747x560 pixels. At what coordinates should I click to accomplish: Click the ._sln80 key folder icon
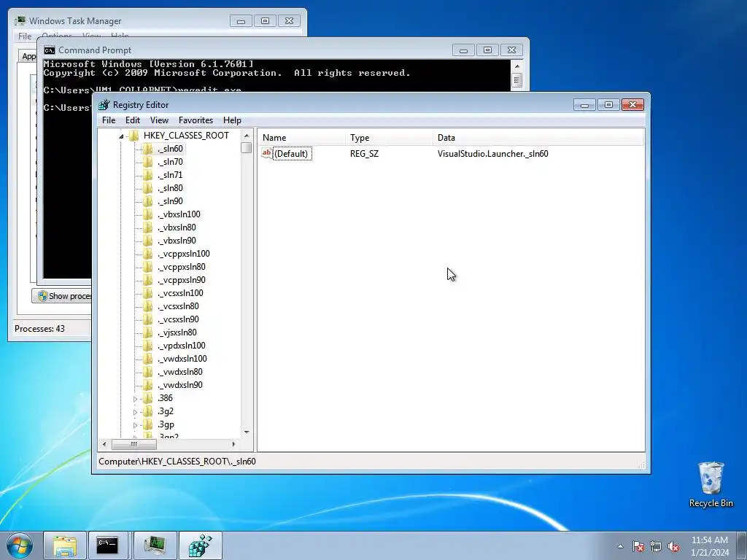[147, 188]
